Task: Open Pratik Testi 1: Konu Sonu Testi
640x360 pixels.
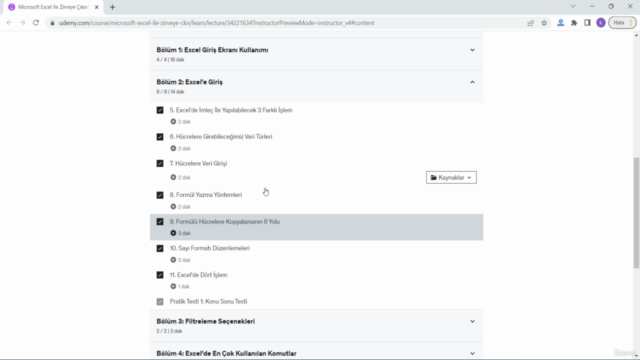Action: 208,302
